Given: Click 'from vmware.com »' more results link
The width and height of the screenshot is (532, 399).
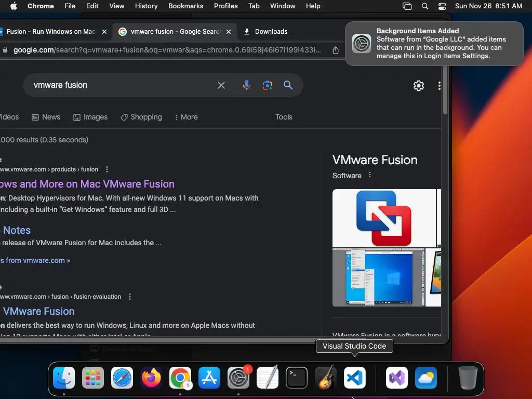Looking at the screenshot, I should click(x=35, y=261).
